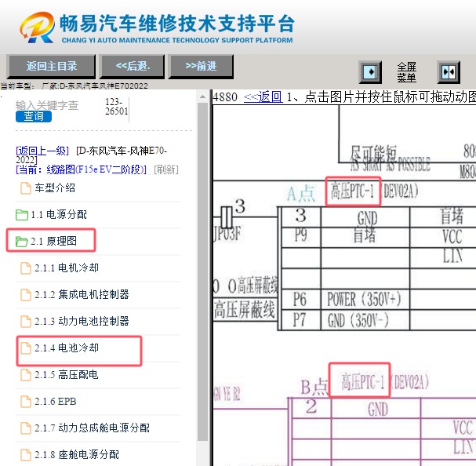
Task: Click the [D-东风汽车-风神E70-2022] breadcrumb text
Action: point(91,155)
